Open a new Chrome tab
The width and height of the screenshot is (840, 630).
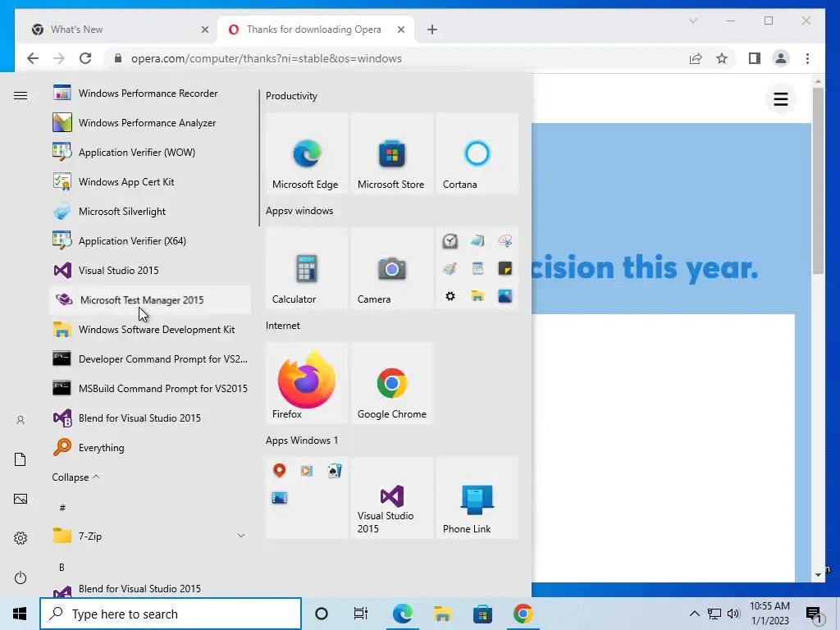coord(431,30)
